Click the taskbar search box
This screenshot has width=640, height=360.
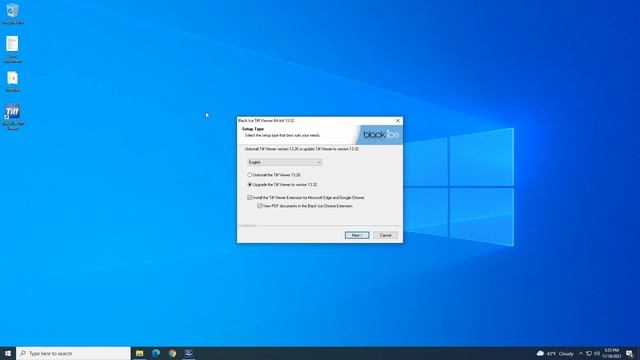pyautogui.click(x=73, y=353)
